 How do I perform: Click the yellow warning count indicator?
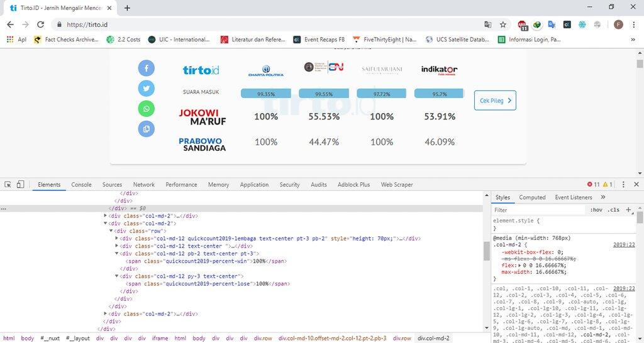pyautogui.click(x=608, y=185)
